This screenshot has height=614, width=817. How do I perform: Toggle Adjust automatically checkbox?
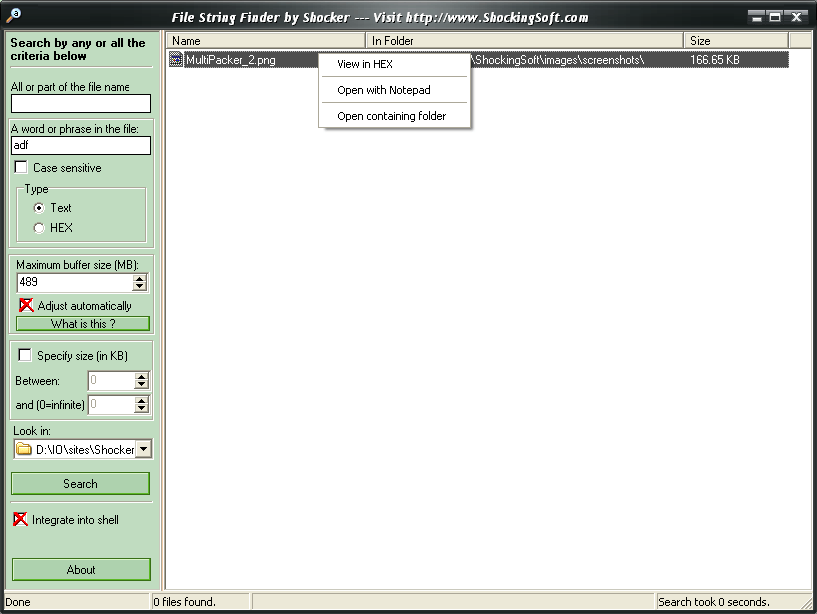(26, 305)
